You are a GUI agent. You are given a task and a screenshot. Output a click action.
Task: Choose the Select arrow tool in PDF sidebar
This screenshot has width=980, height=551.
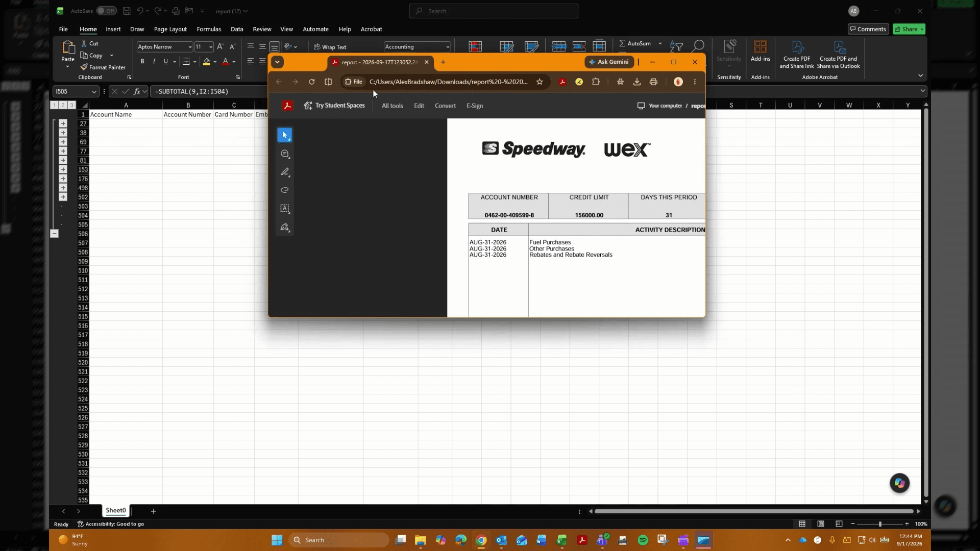pyautogui.click(x=285, y=135)
